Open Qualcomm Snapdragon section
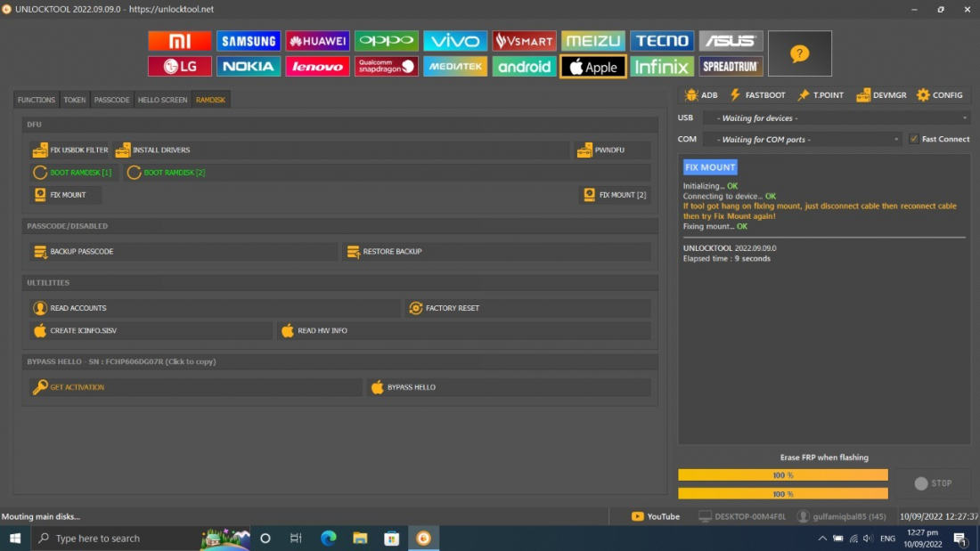This screenshot has width=980, height=551. [x=387, y=66]
